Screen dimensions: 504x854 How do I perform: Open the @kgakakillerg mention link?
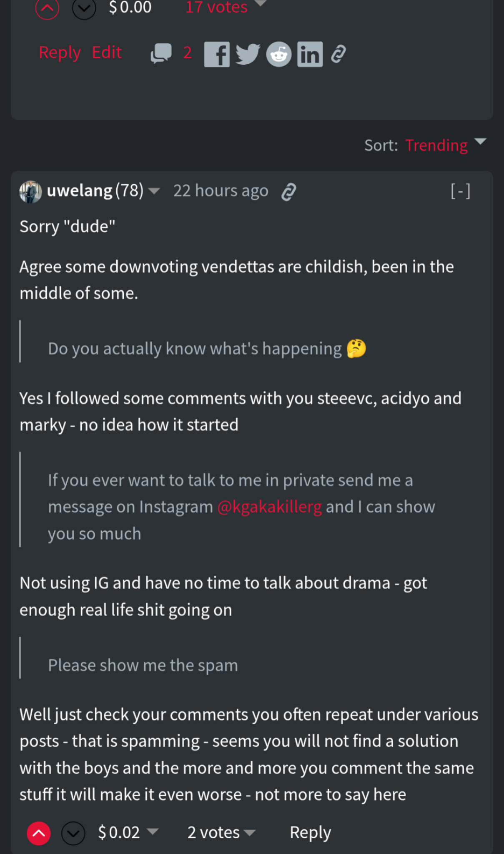click(x=269, y=507)
